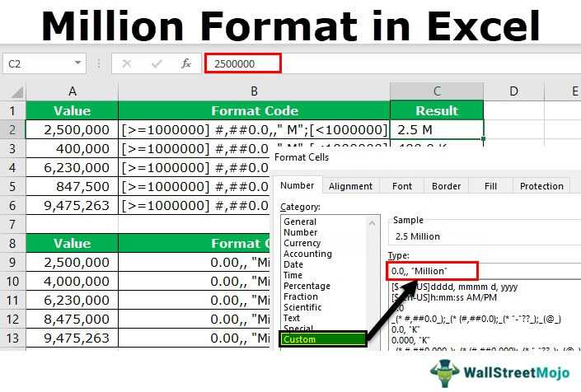Click the Format Code header cell B1

254,110
